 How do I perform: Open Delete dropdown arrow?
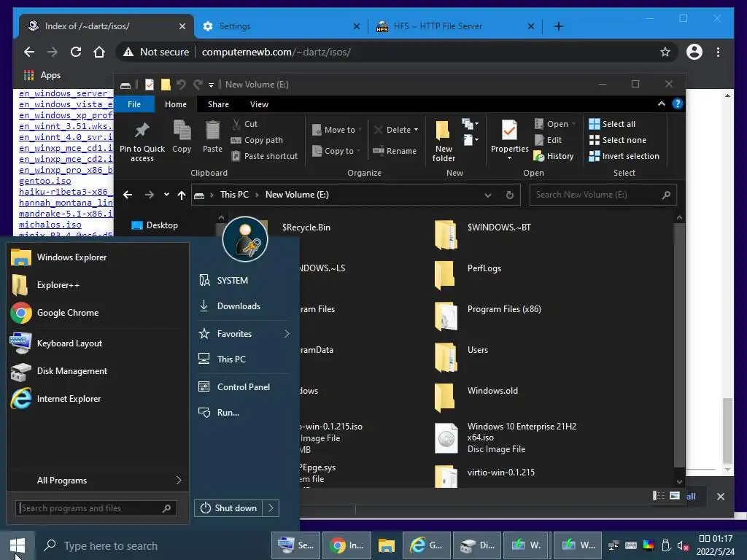(x=416, y=130)
